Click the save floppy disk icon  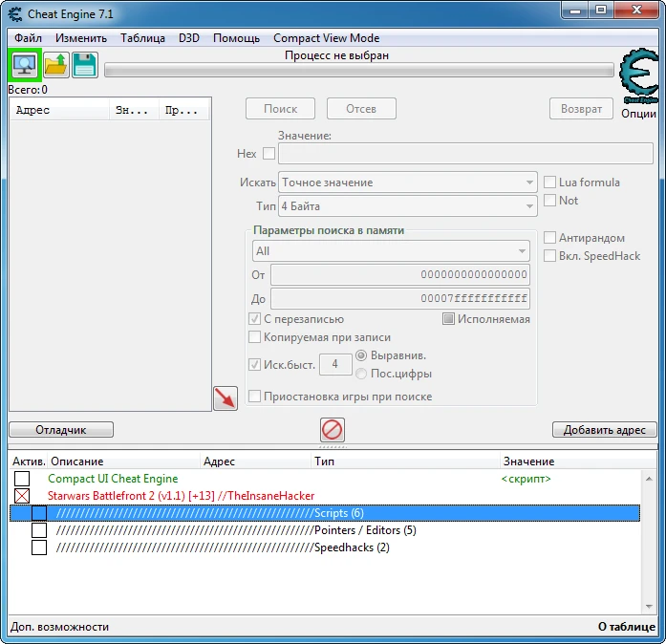tap(85, 65)
